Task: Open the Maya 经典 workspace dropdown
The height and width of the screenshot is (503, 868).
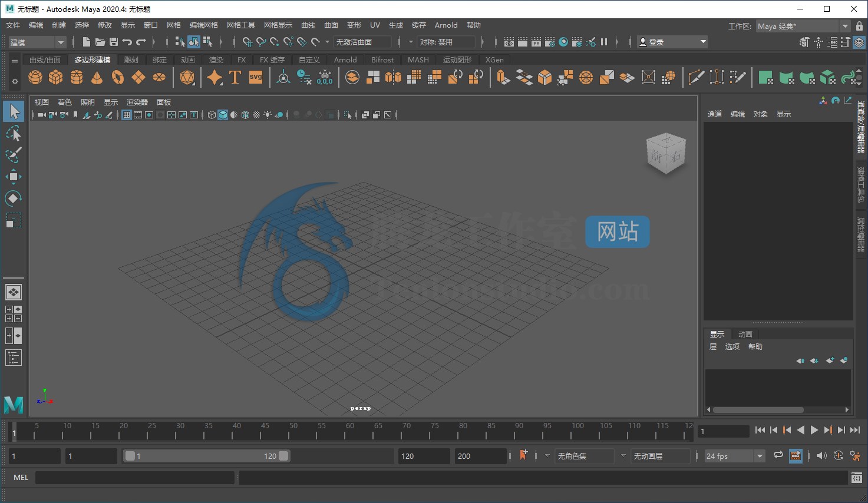Action: (x=803, y=26)
